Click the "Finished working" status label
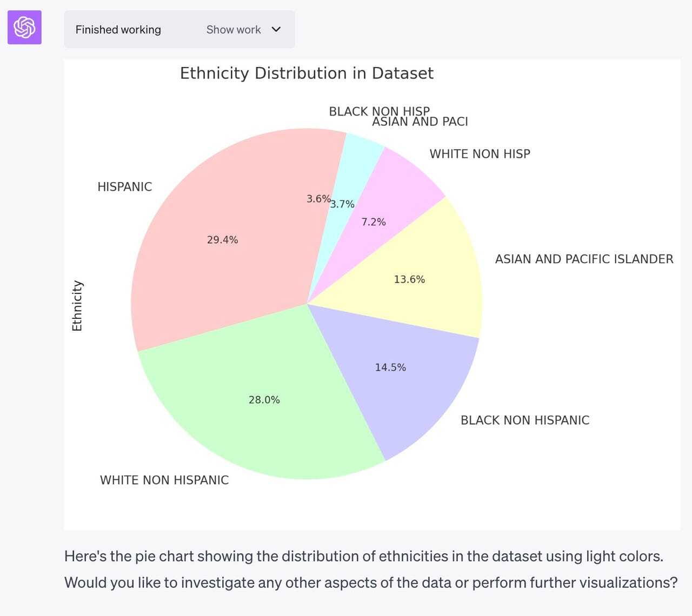692x616 pixels. (118, 30)
